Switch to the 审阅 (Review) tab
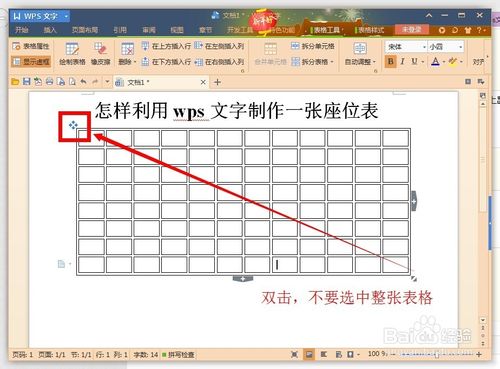This screenshot has height=369, width=500. click(x=149, y=30)
